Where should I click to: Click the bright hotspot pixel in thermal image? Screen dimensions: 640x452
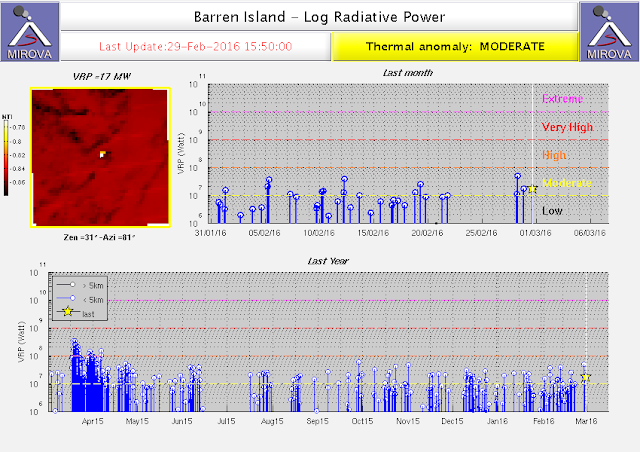[103, 154]
